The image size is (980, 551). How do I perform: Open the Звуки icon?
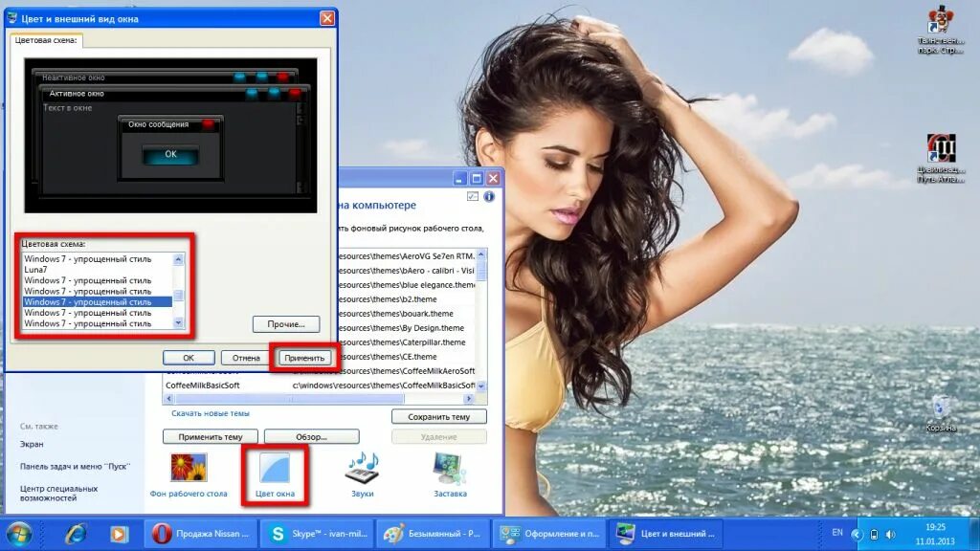pyautogui.click(x=363, y=474)
